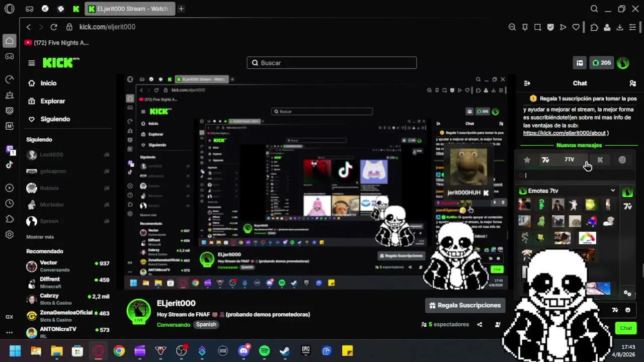Open Twitch icon in Opera sidebar
Image resolution: width=644 pixels, height=362 pixels.
(x=10, y=149)
